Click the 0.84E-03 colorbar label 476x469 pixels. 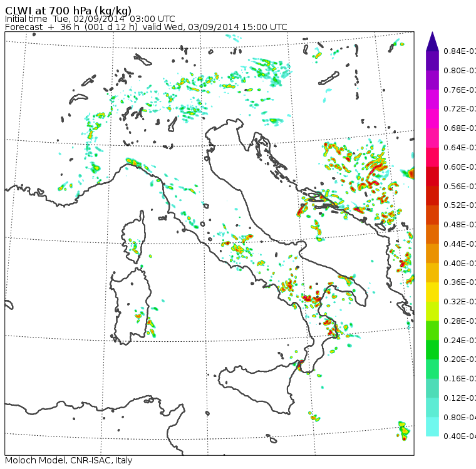tap(460, 51)
